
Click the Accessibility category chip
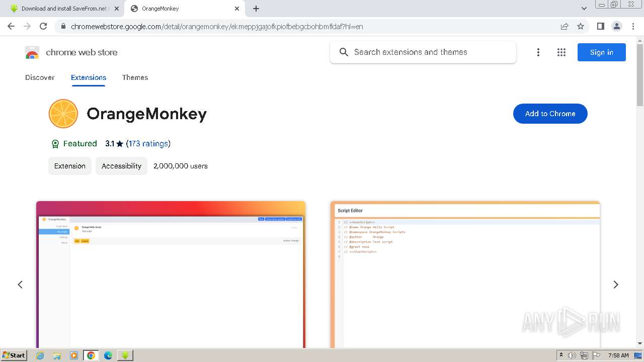pos(121,166)
